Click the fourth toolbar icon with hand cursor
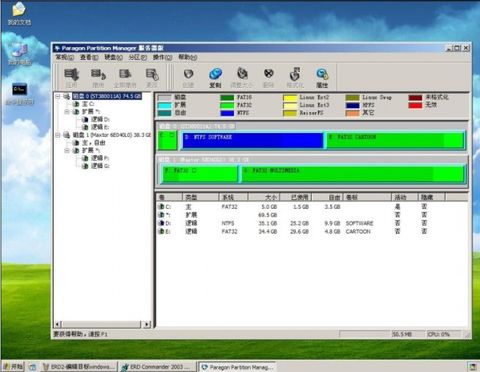The width and height of the screenshot is (480, 372). (152, 77)
